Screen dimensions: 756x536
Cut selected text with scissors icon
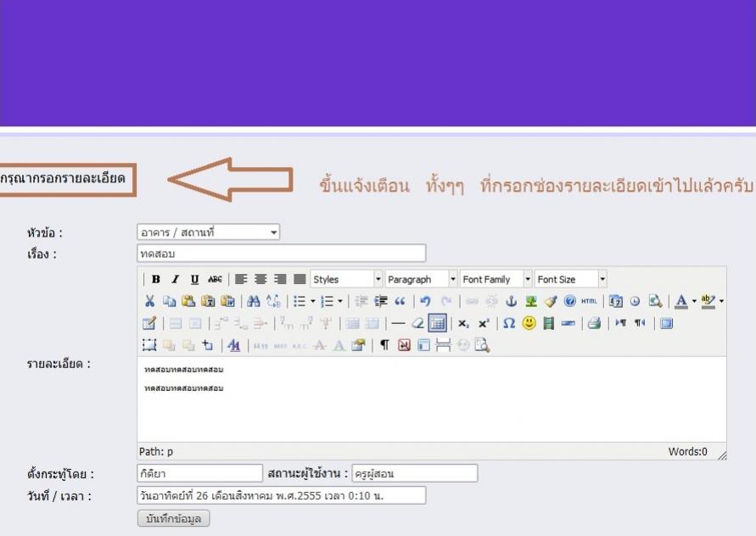pyautogui.click(x=149, y=301)
